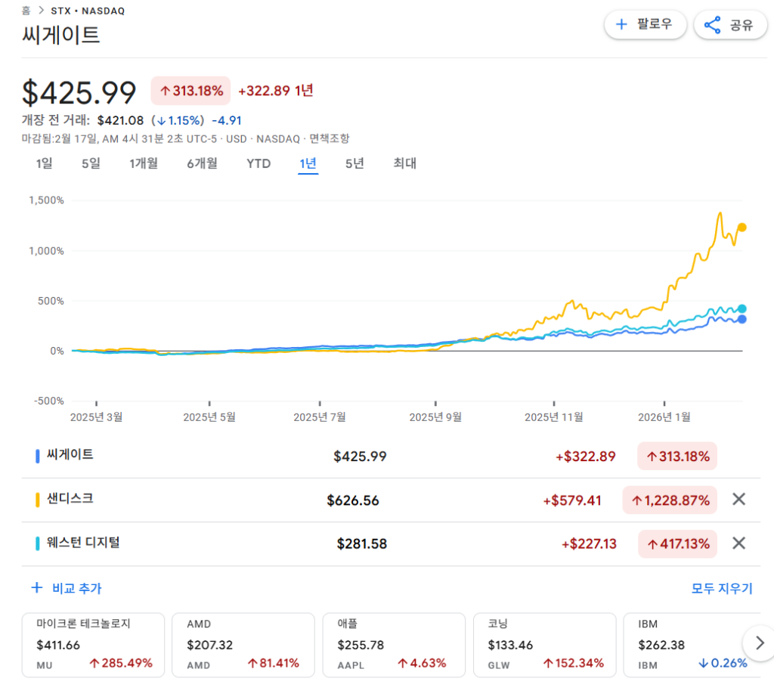
Task: Remove 샌디스크 comparison with its X icon
Action: (738, 499)
